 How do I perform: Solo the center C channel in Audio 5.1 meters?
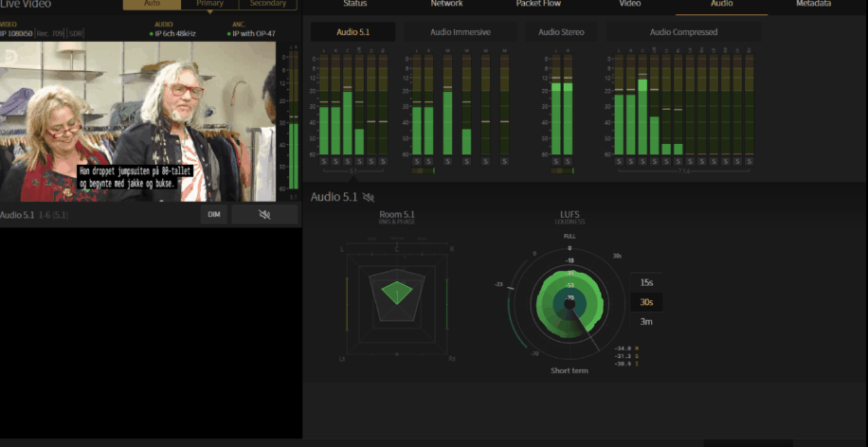[x=348, y=162]
